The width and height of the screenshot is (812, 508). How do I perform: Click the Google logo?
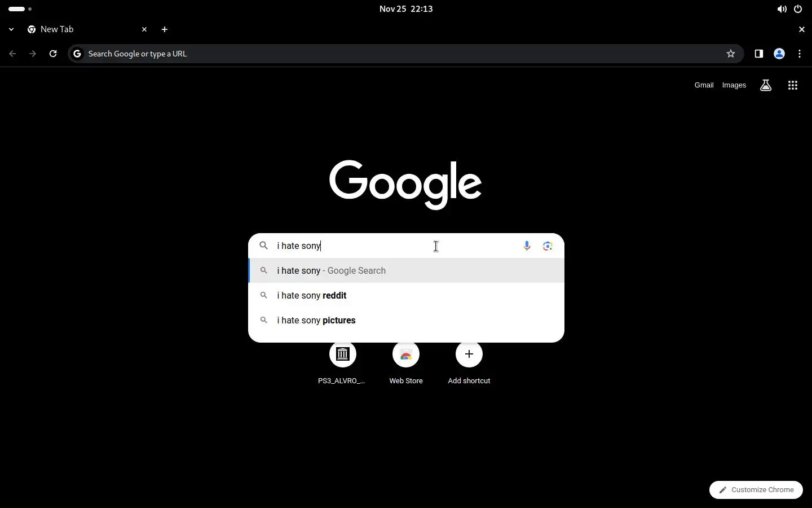click(405, 185)
